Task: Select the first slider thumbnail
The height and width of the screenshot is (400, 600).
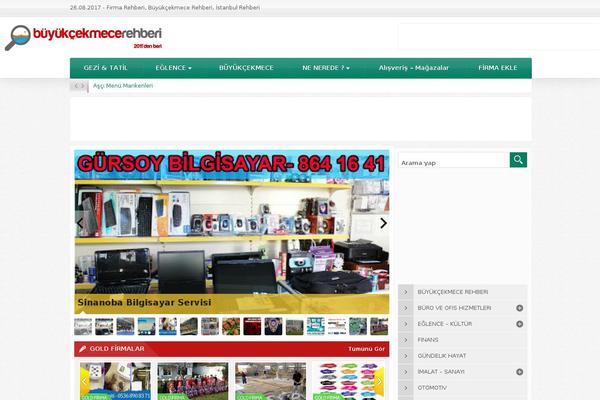Action: pos(83,327)
